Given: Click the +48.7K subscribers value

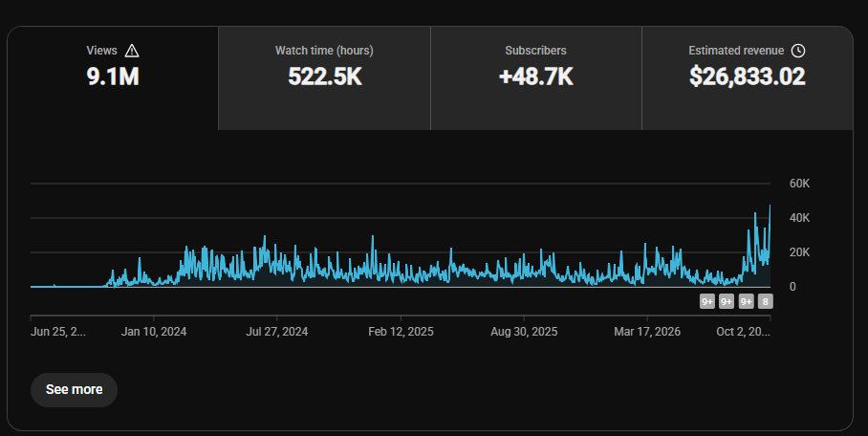Looking at the screenshot, I should coord(536,76).
